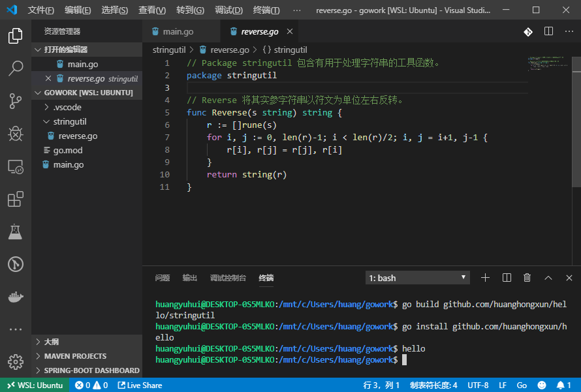Split the terminal panel
Image resolution: width=581 pixels, height=392 pixels.
(x=507, y=278)
